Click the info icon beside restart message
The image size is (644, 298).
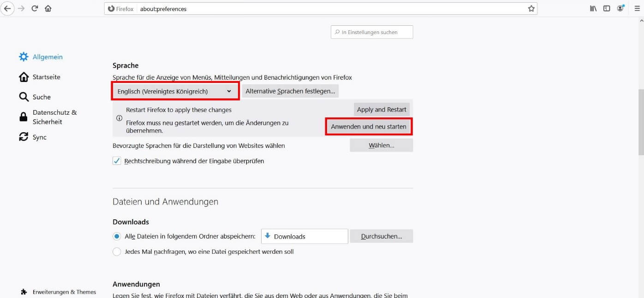(119, 118)
